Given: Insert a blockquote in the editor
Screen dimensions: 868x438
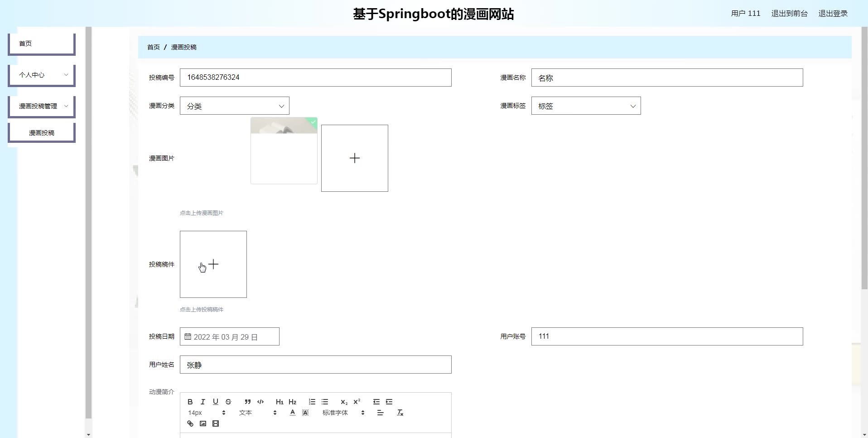Looking at the screenshot, I should click(248, 402).
